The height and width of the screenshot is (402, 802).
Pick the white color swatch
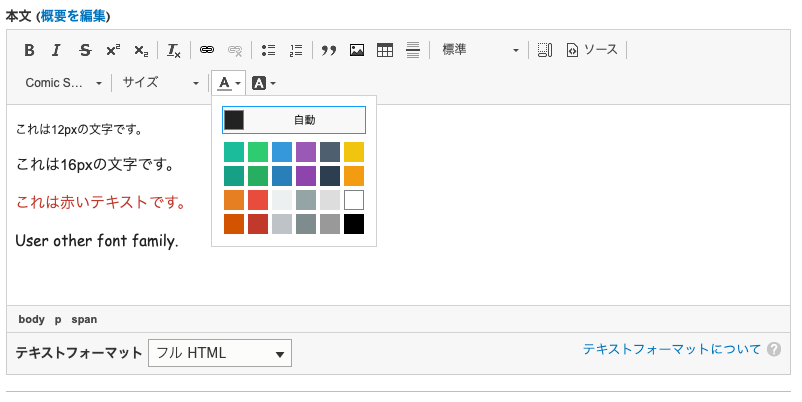click(354, 200)
